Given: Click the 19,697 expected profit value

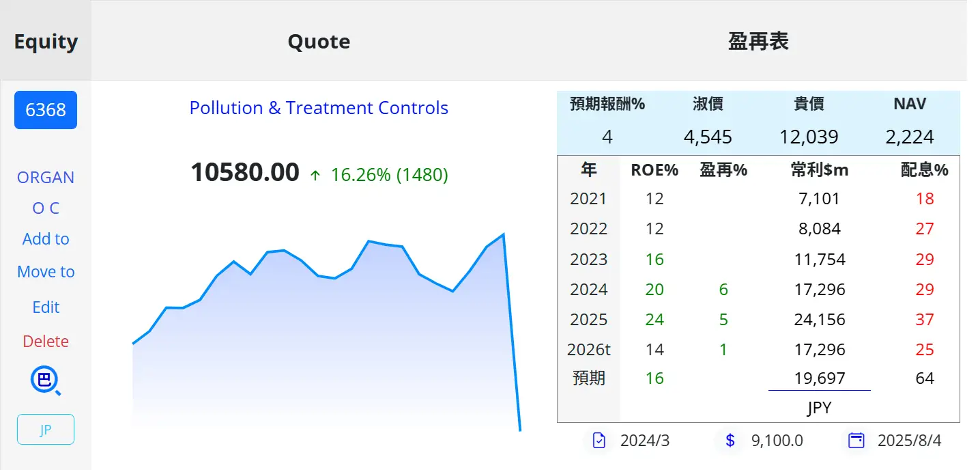Looking at the screenshot, I should [x=820, y=378].
